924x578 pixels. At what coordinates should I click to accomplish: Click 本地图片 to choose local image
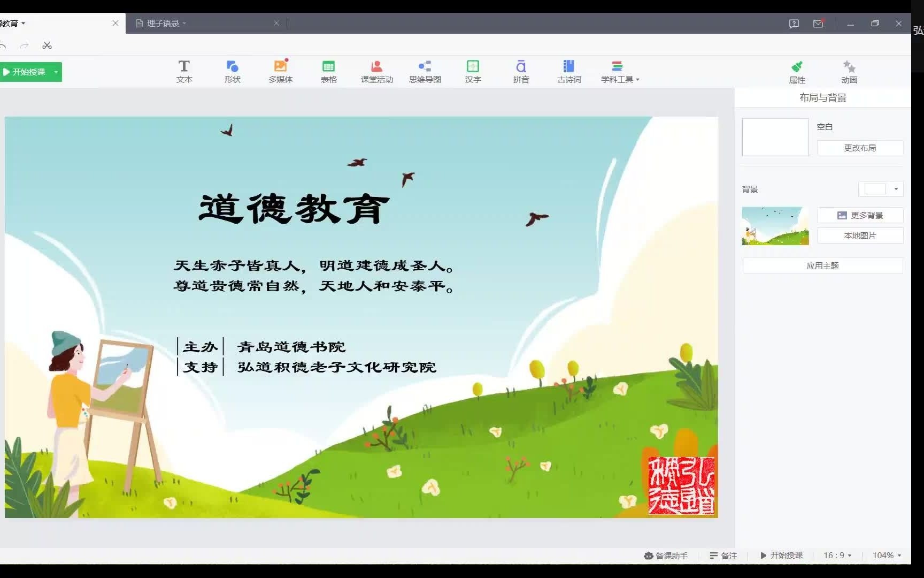pos(860,235)
